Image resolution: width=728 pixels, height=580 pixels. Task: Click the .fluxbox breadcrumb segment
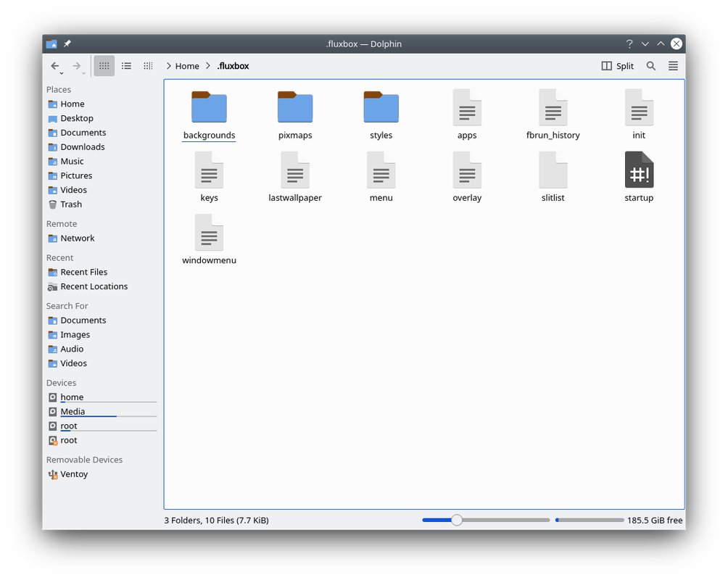click(233, 66)
